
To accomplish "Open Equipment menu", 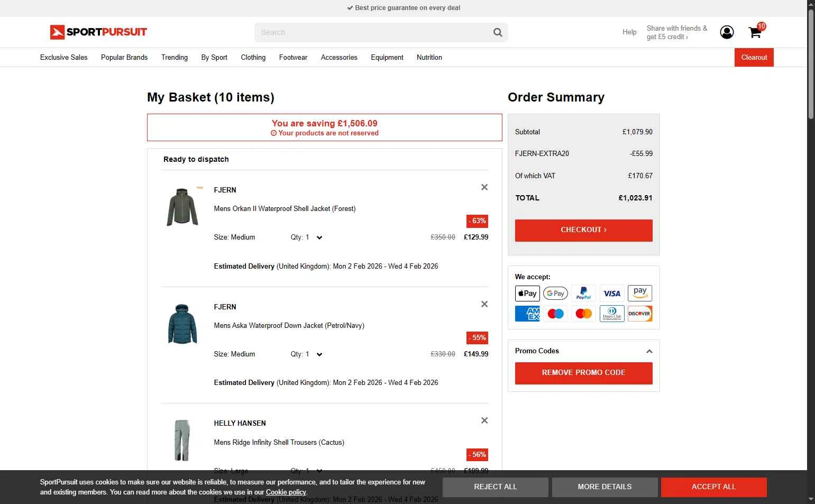I will 387,58.
